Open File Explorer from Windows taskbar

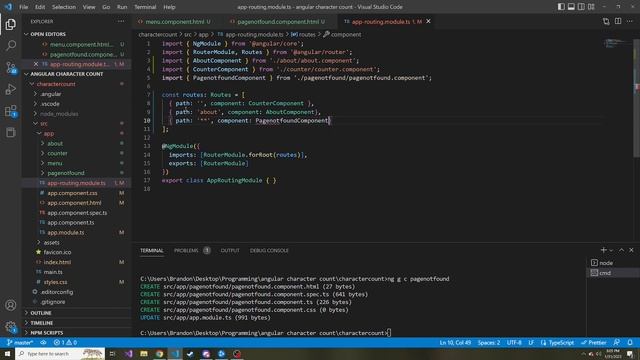(144, 353)
